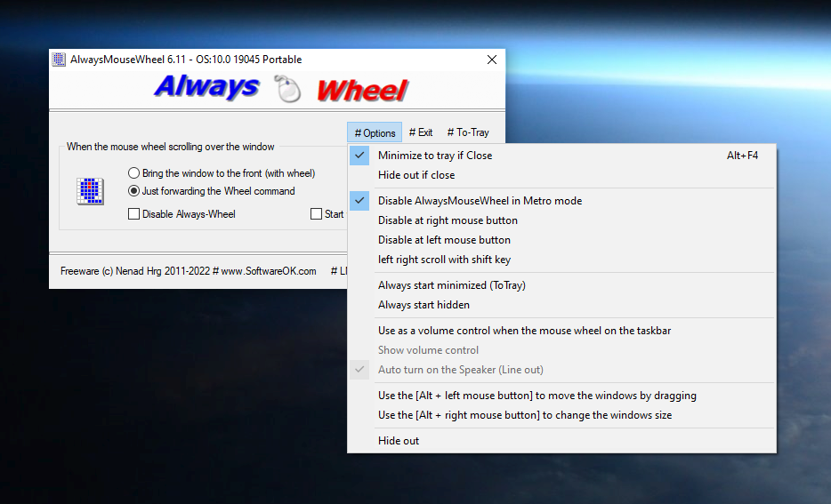Enable Disable at left mouse button

coord(561,240)
